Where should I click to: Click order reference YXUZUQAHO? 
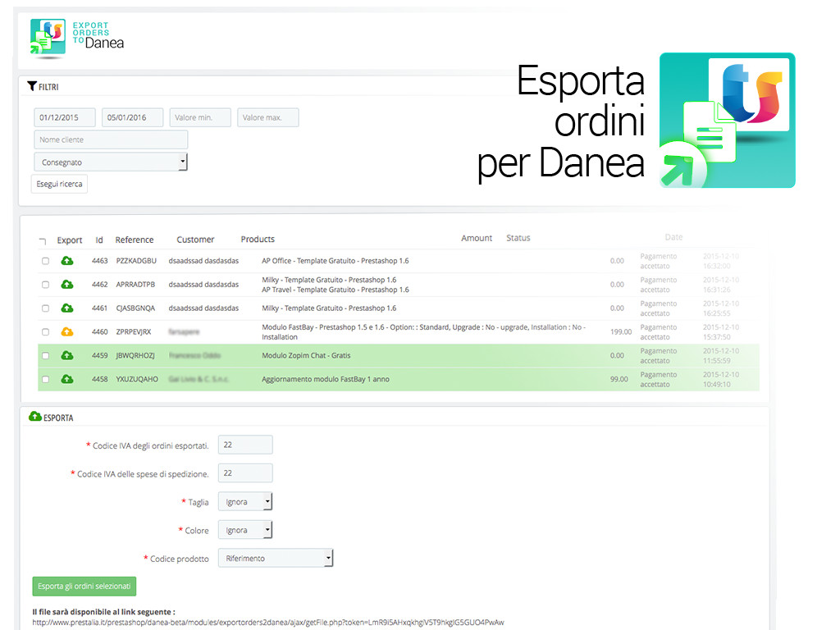[x=137, y=379]
